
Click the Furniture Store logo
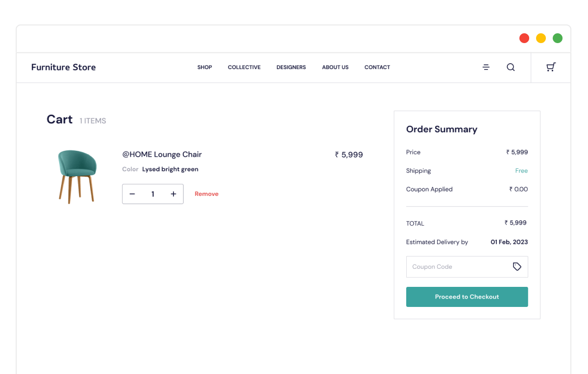63,68
